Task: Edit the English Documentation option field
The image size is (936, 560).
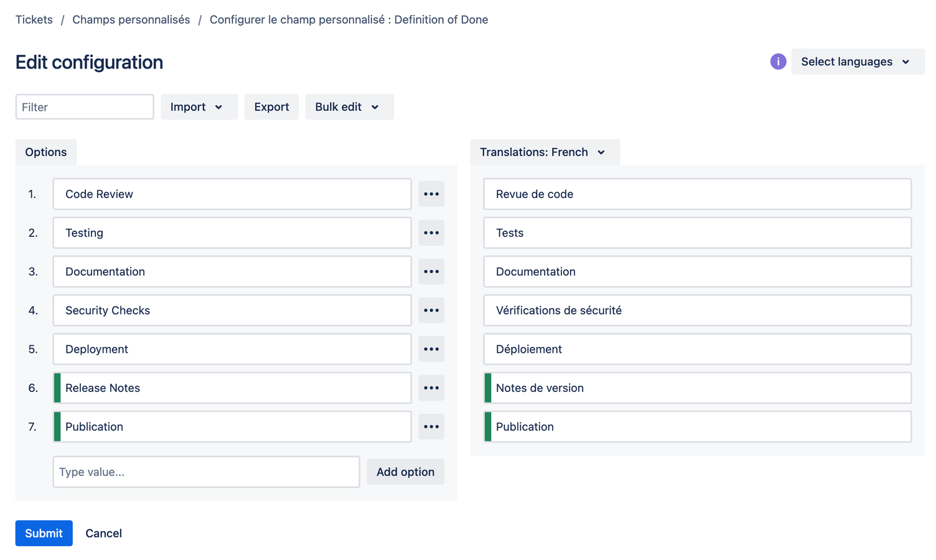Action: click(232, 271)
